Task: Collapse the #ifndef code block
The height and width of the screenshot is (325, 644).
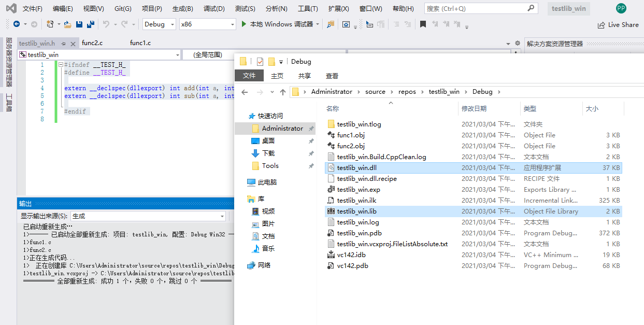Action: [x=60, y=65]
